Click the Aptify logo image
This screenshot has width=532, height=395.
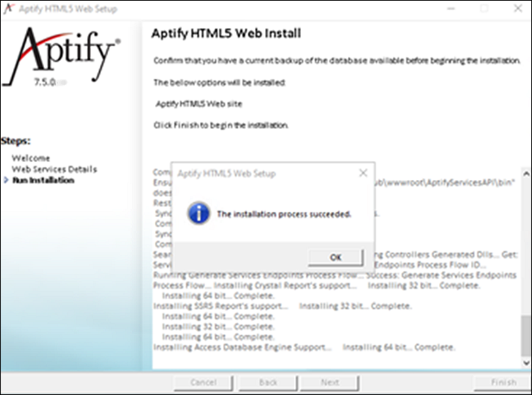tap(63, 56)
